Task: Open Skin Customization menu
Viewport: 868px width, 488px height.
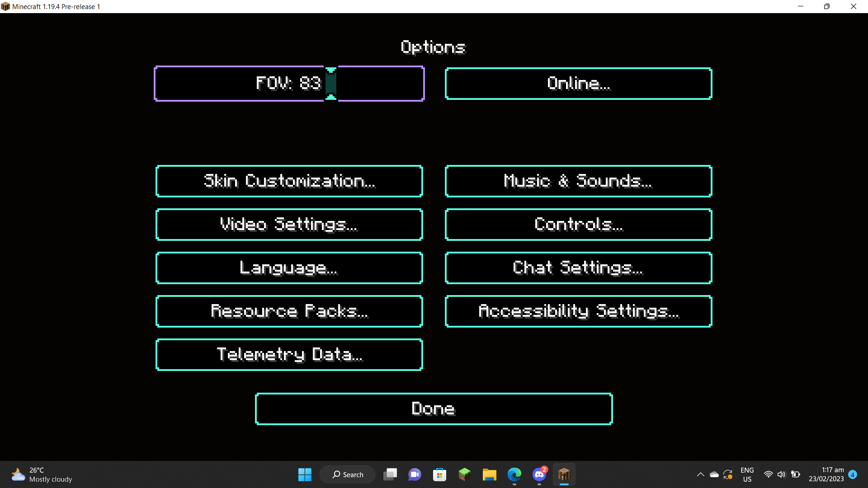Action: click(x=289, y=181)
